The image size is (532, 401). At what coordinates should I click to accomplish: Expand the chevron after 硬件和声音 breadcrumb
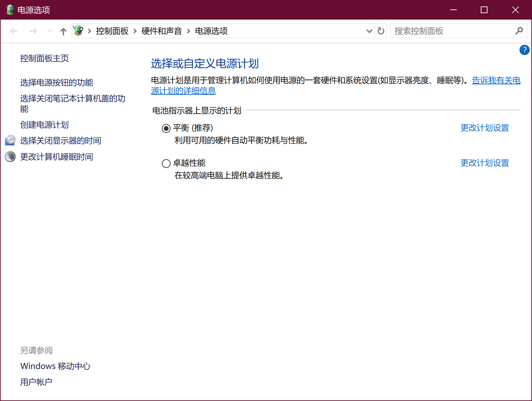point(188,31)
